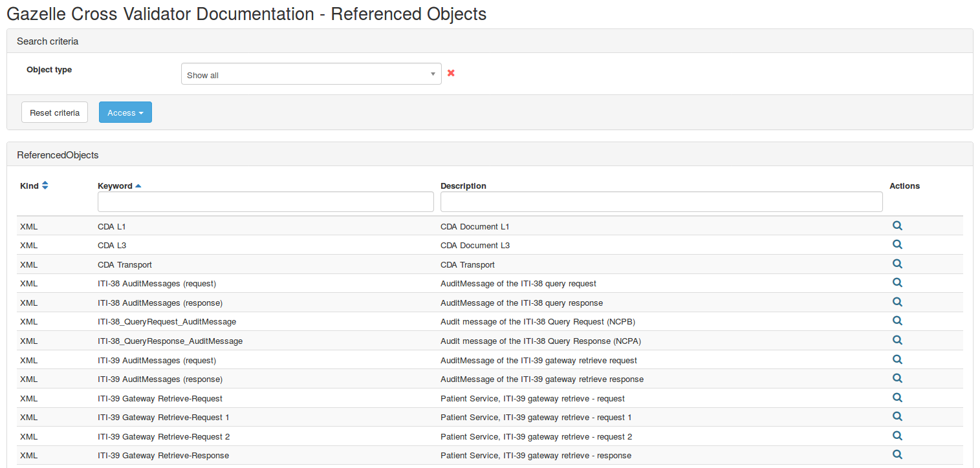View ITI-39 Gateway Retrieve-Request 1 details

point(897,416)
